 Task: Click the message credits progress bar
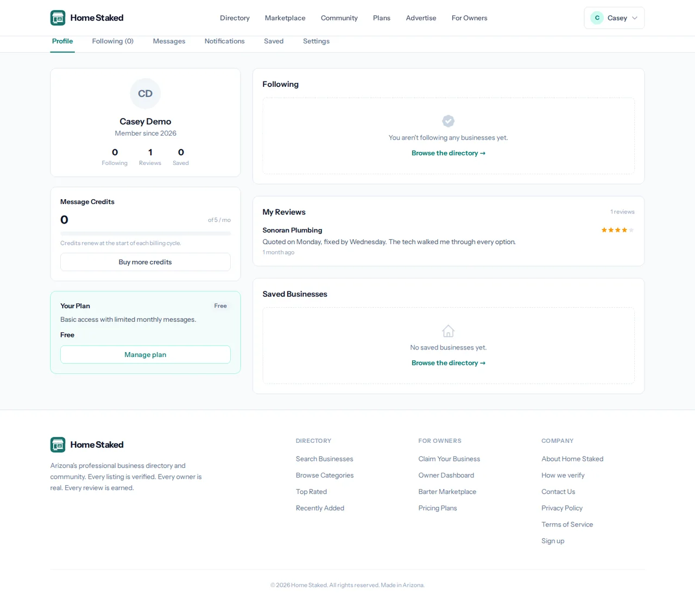click(146, 233)
